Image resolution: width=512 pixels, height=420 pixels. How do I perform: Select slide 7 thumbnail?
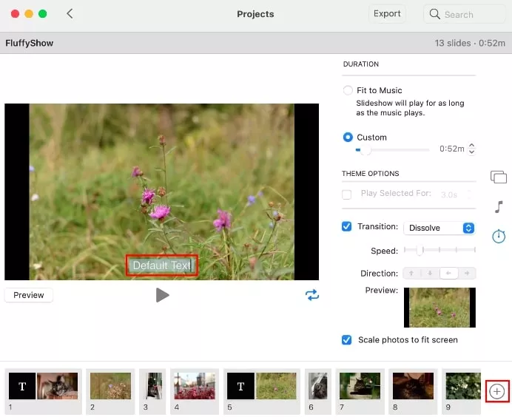click(360, 386)
